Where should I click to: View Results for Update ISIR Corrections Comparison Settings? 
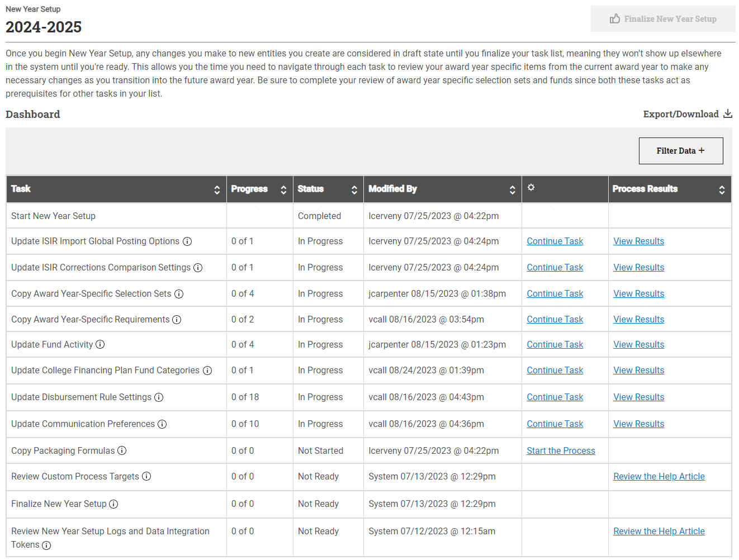(638, 268)
